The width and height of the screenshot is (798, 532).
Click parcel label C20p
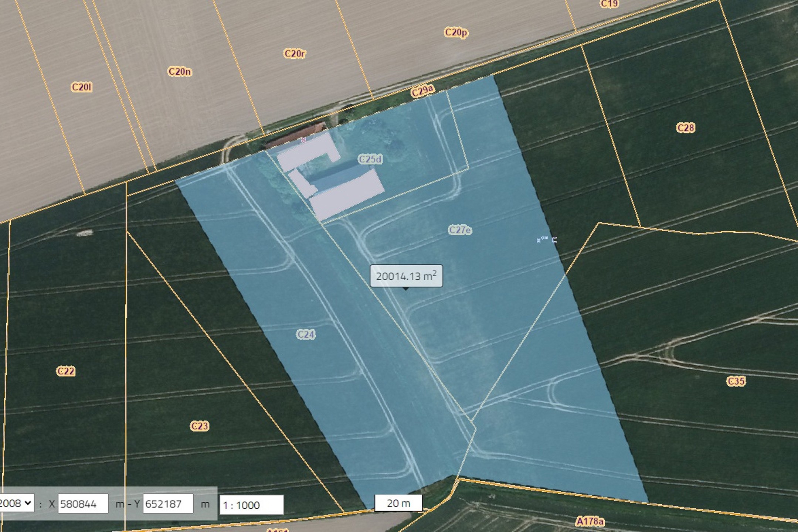(456, 33)
